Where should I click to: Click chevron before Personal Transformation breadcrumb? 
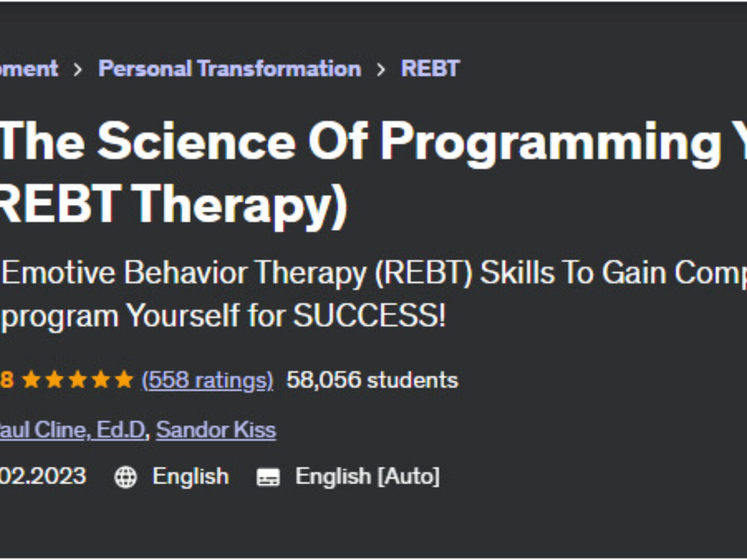click(78, 69)
